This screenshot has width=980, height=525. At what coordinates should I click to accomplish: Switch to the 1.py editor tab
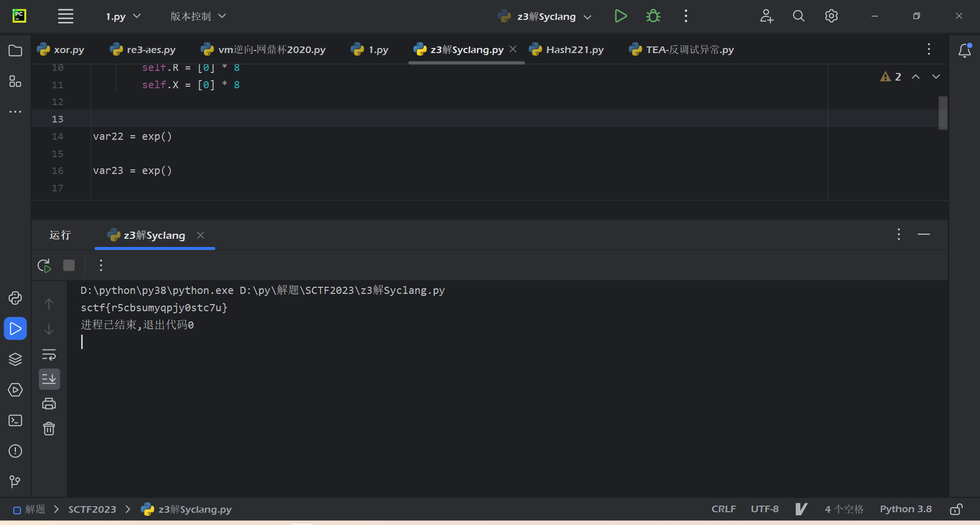[370, 49]
